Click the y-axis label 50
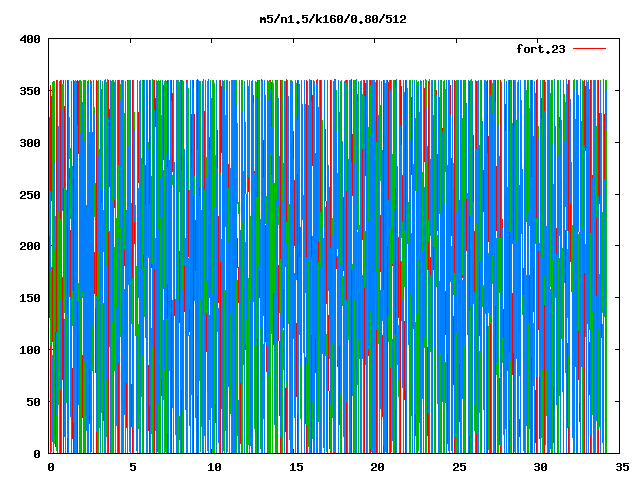 33,402
